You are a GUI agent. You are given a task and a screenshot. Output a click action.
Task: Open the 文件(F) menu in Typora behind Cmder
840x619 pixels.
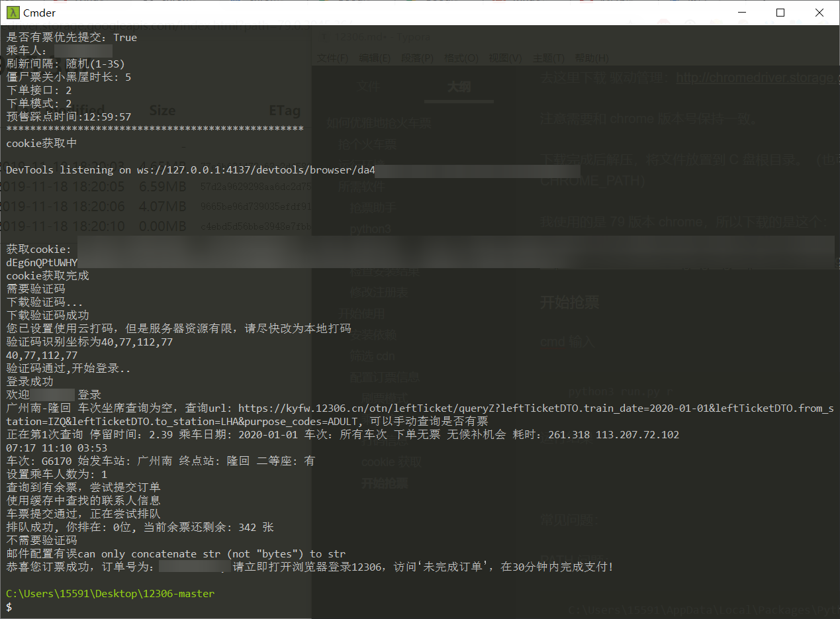point(333,58)
